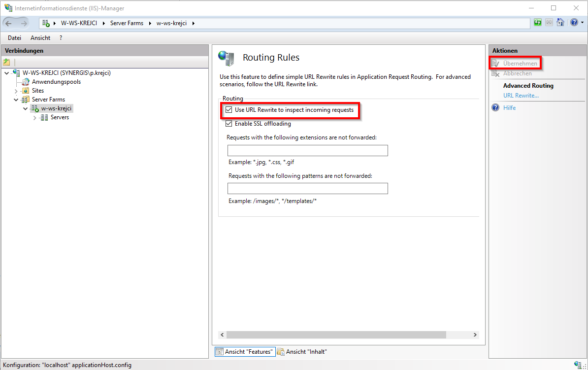Click the Hilfe question mark icon
This screenshot has width=588, height=370.
[494, 107]
